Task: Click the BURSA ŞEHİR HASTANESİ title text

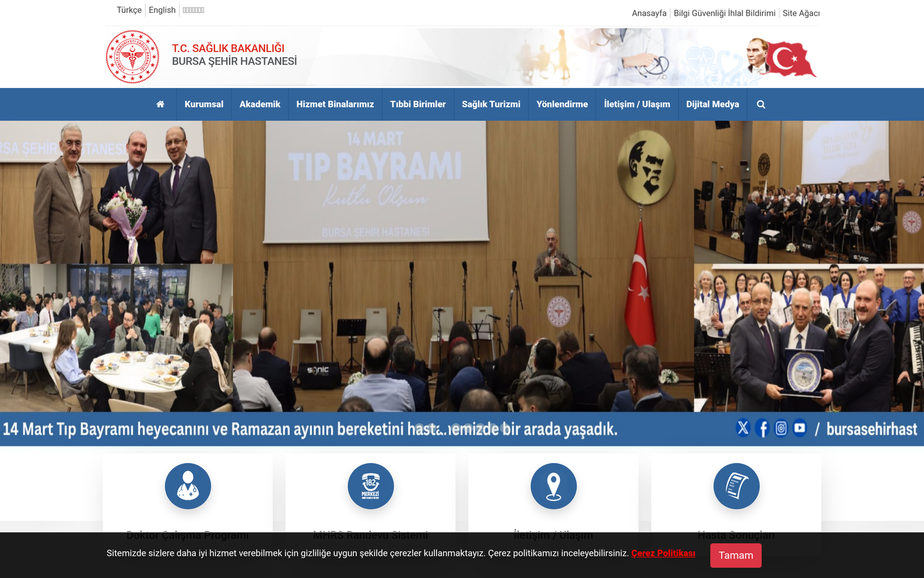Action: coord(234,62)
